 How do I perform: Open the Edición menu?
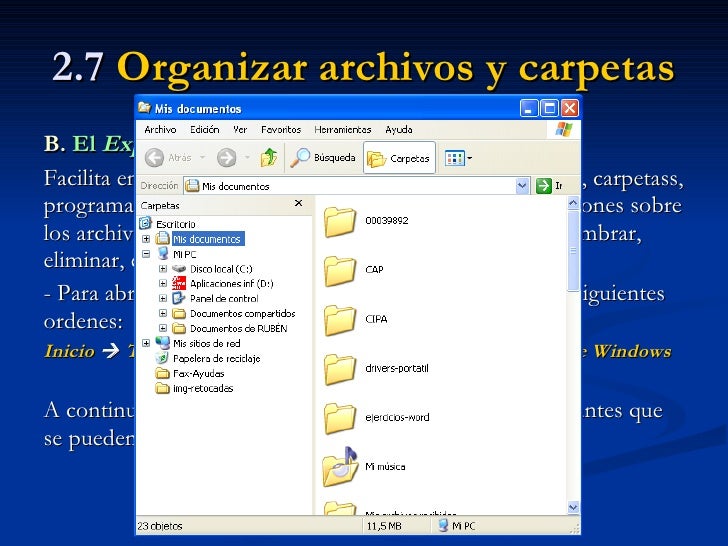coord(204,130)
